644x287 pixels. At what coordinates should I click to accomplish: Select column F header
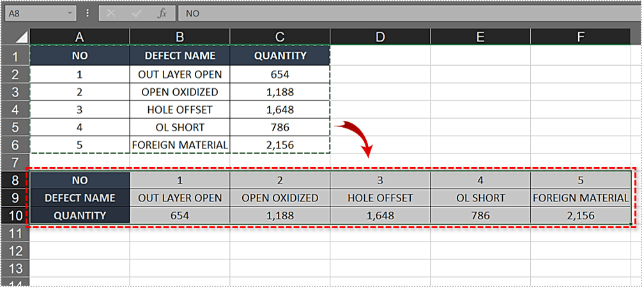click(x=580, y=37)
